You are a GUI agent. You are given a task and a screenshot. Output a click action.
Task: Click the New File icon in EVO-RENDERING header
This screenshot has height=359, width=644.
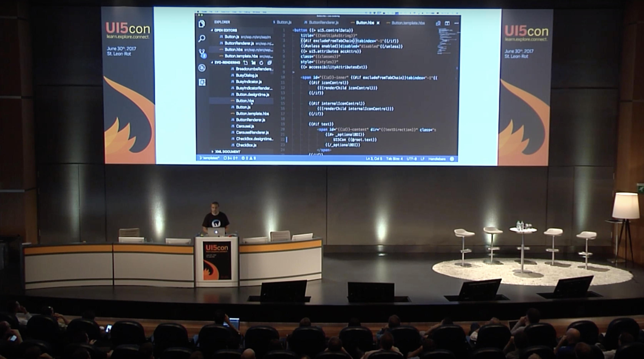pyautogui.click(x=245, y=63)
